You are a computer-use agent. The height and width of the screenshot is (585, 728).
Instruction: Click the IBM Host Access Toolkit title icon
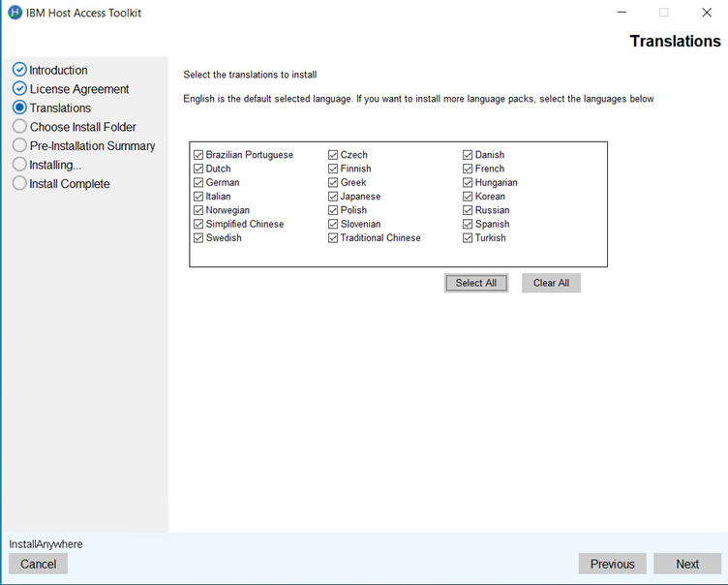(x=15, y=13)
